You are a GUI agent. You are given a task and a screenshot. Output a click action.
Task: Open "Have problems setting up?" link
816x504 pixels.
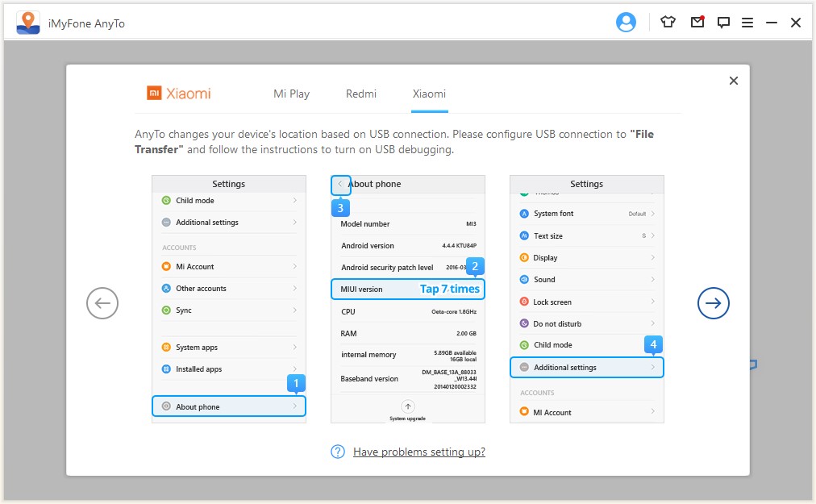coord(419,452)
